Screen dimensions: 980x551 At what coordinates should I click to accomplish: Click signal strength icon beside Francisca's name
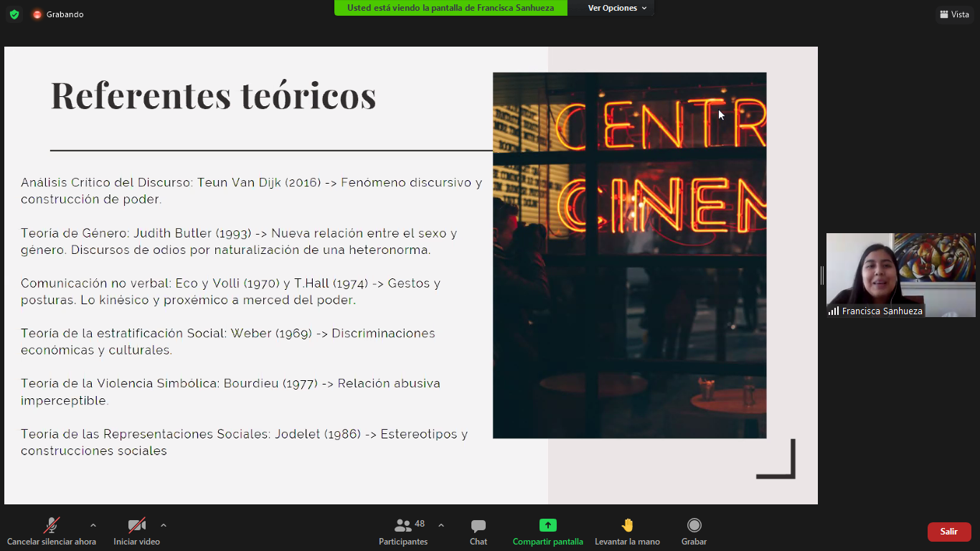click(834, 311)
